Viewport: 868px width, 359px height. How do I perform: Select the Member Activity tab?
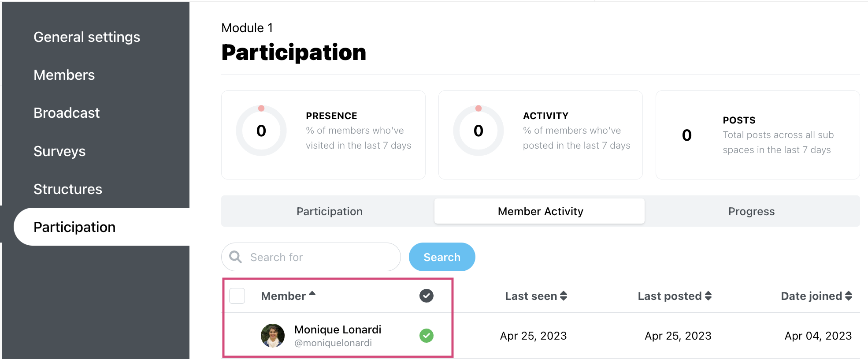coord(540,211)
